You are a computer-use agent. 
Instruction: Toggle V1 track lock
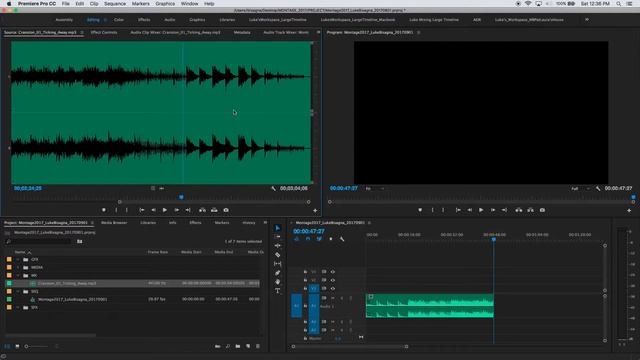[x=305, y=289]
